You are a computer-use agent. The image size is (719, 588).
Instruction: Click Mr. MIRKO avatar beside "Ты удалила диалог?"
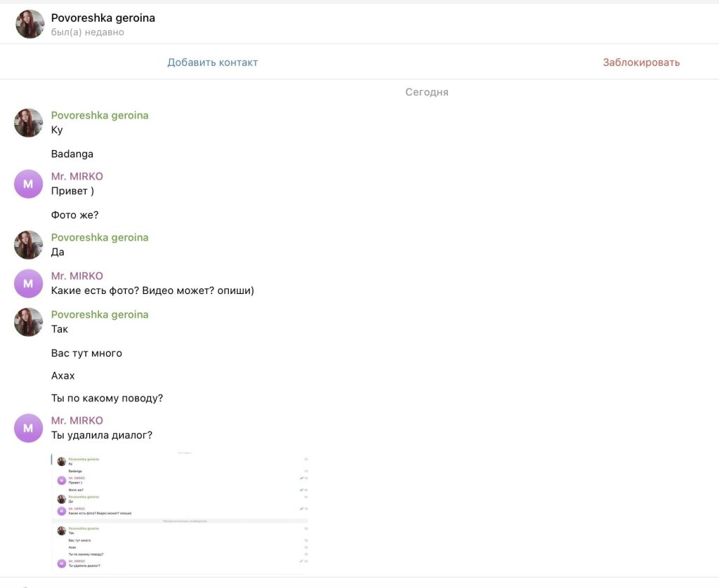[x=28, y=428]
